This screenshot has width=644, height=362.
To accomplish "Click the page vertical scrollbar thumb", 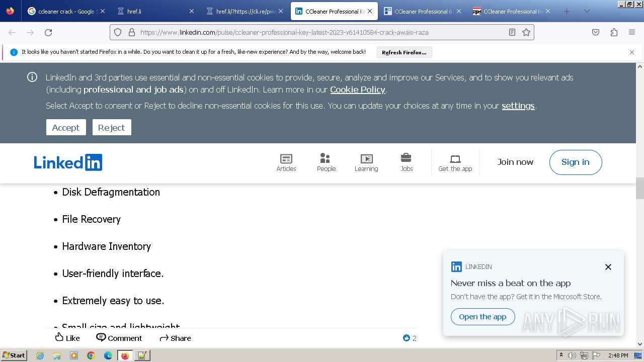I will [x=640, y=188].
